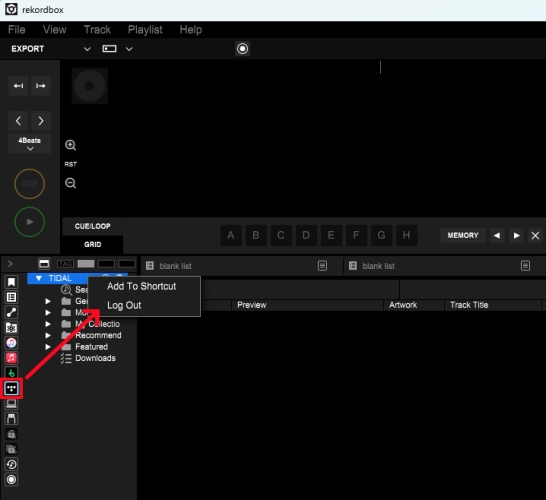Open the bookmark shortcut sidebar icon
The height and width of the screenshot is (500, 546).
(x=11, y=282)
